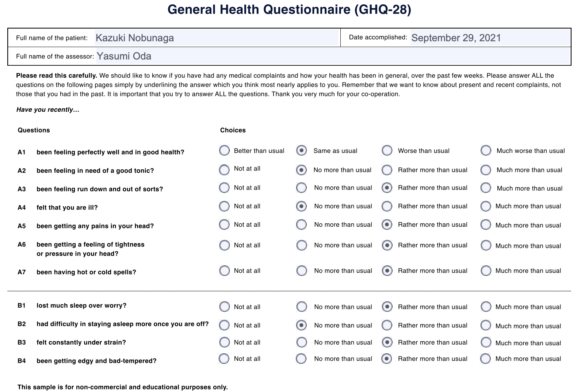Select "Not at all" for question B4
The width and height of the screenshot is (577, 392).
(224, 359)
